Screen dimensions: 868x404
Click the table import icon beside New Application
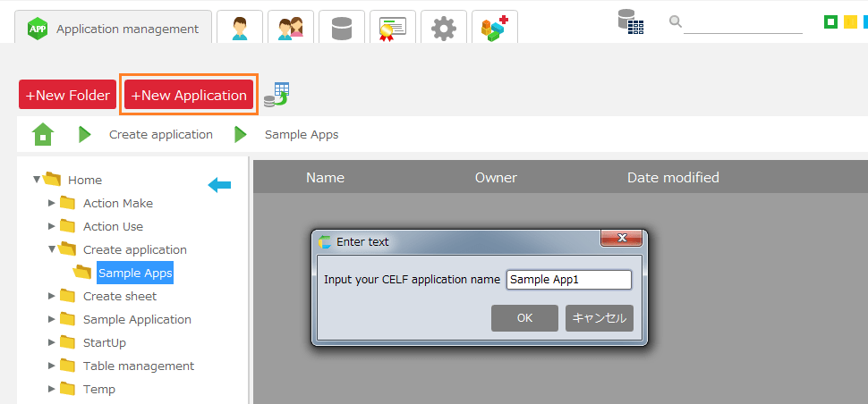[277, 94]
